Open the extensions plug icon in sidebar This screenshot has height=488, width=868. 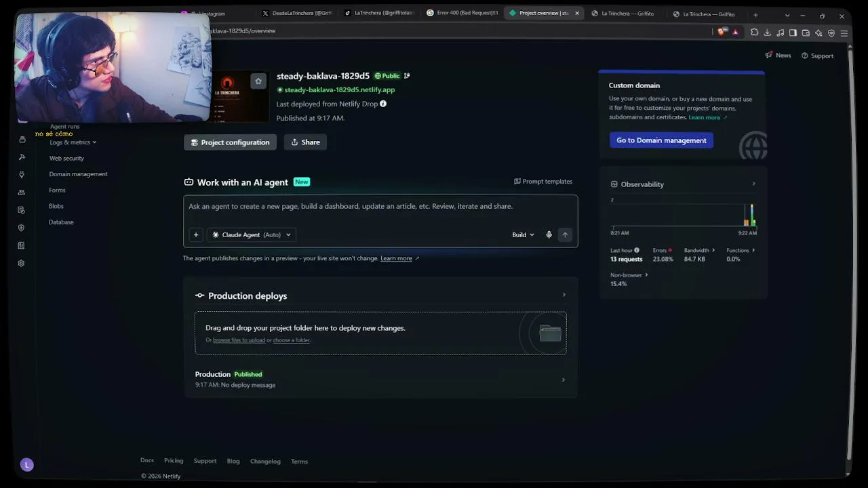(x=22, y=175)
